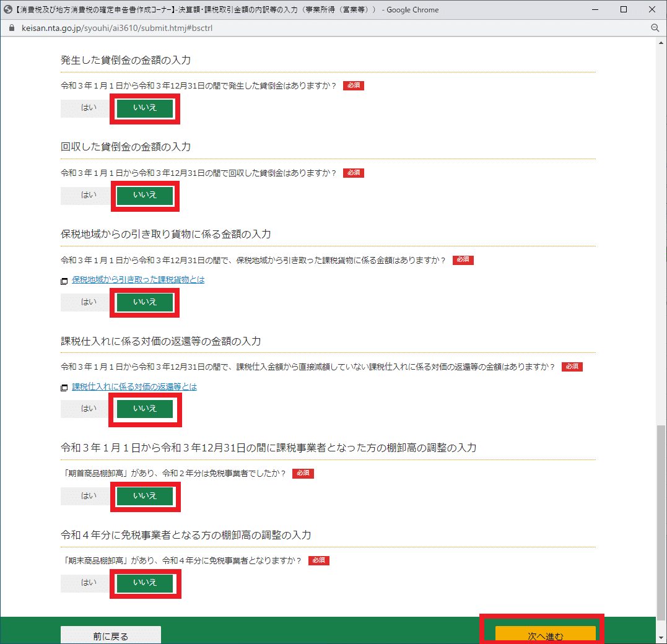Click the globe icon in title bar

tap(7, 9)
